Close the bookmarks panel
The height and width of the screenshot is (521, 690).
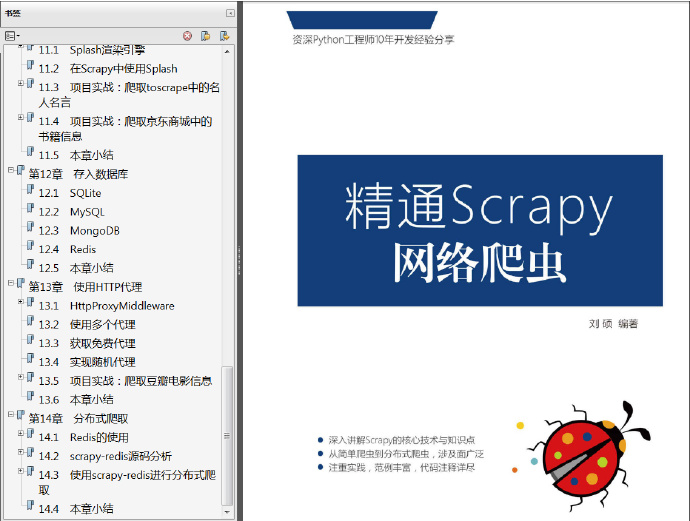tap(230, 13)
